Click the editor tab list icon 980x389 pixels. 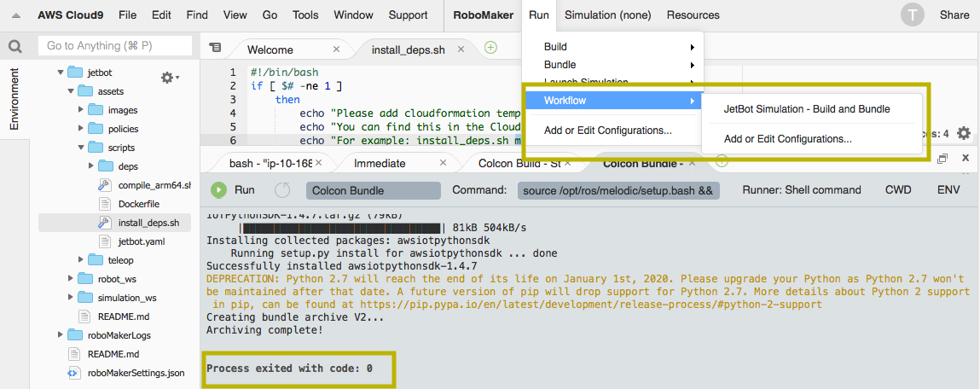point(216,47)
